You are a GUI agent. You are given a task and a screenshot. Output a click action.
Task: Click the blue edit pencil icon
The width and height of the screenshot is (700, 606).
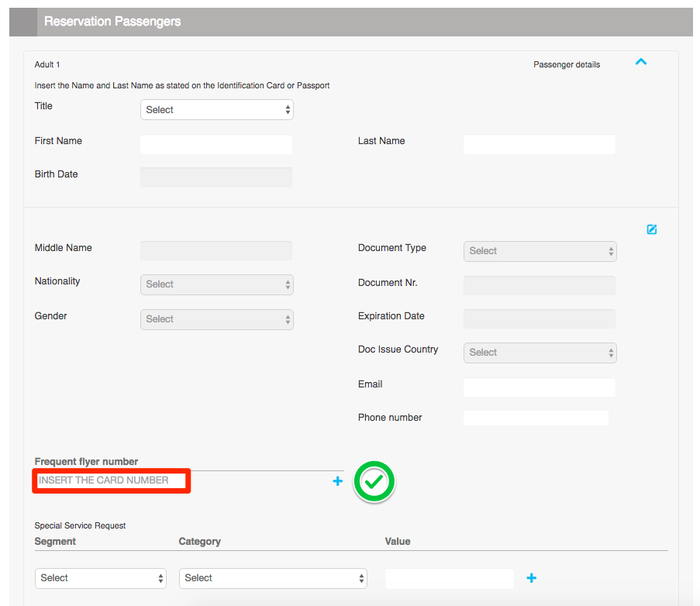[651, 229]
